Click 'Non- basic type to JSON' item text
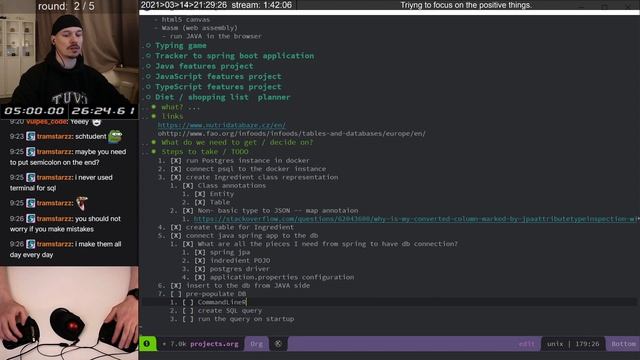 278,211
